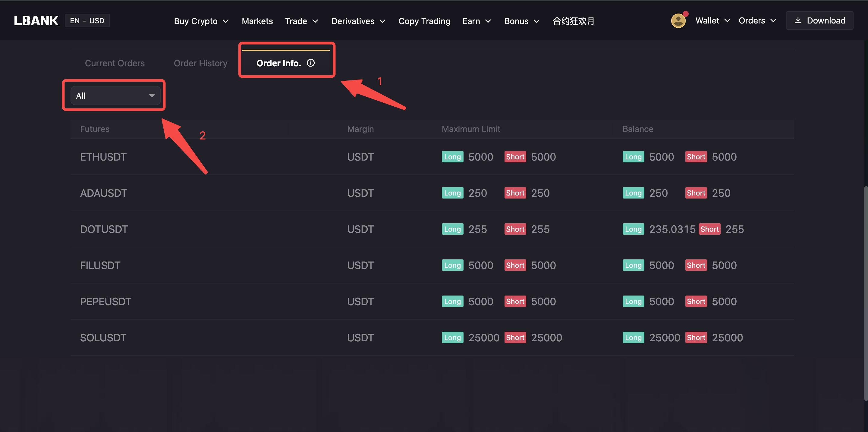Click Long tag in ETHUSDT Maximum Limit

452,157
